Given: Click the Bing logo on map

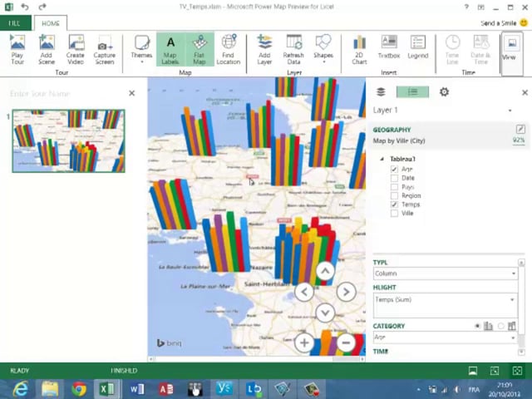Looking at the screenshot, I should [x=170, y=343].
